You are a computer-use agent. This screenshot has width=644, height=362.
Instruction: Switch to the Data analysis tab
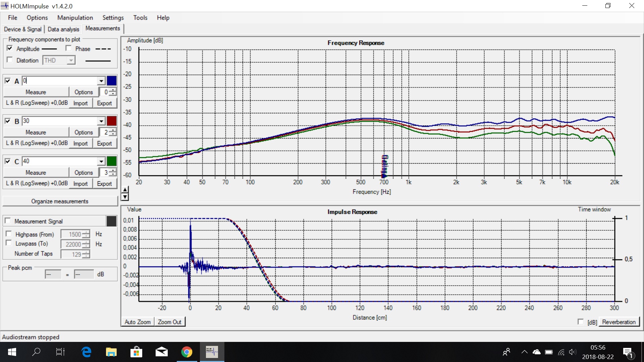(63, 29)
